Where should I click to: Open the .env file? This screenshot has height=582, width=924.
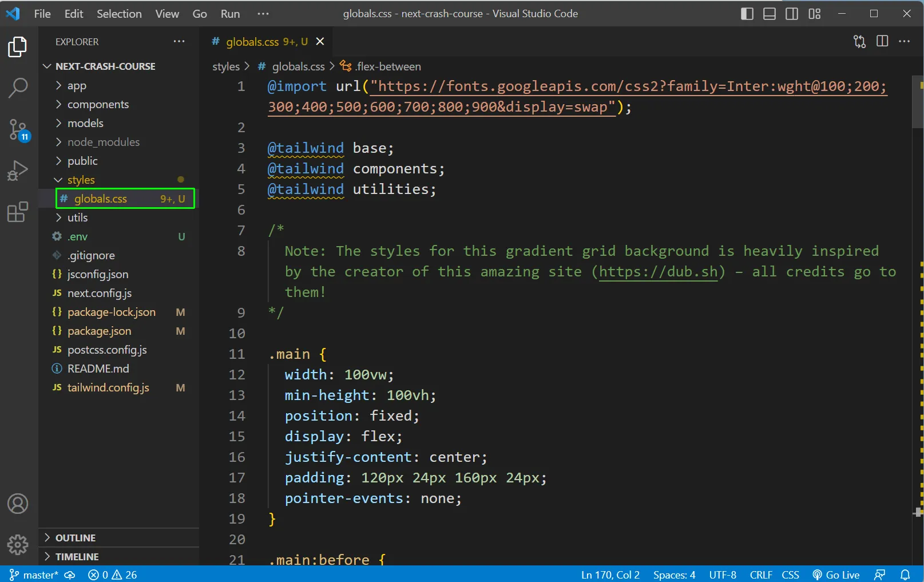coord(119,236)
